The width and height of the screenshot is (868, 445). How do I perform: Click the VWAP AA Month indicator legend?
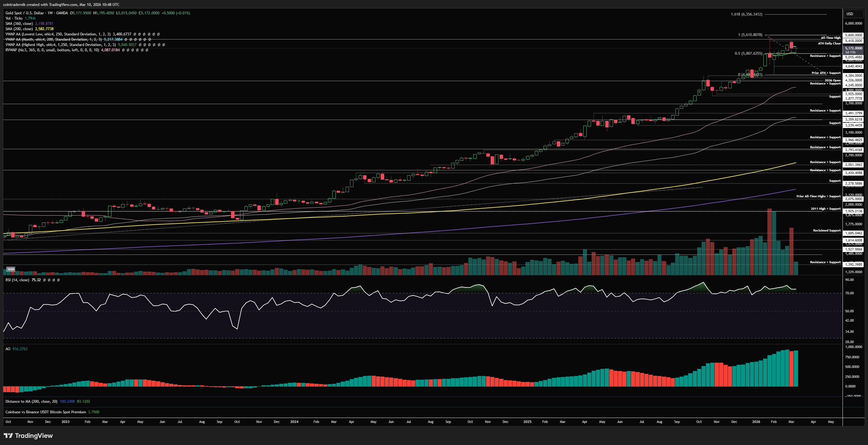(x=53, y=39)
